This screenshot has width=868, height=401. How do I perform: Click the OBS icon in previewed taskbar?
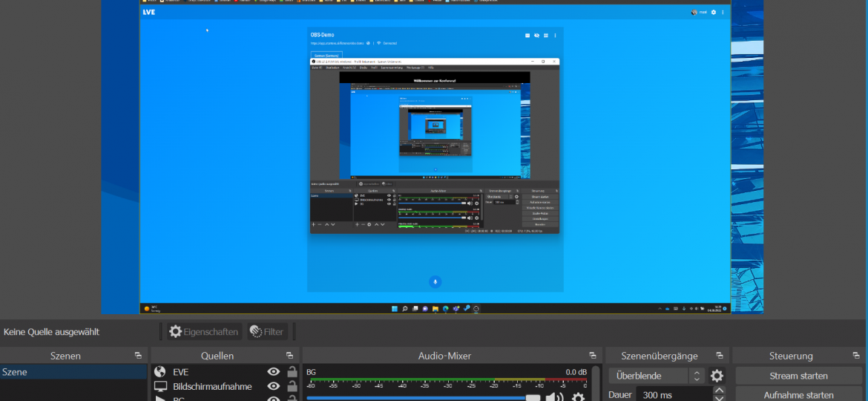476,308
